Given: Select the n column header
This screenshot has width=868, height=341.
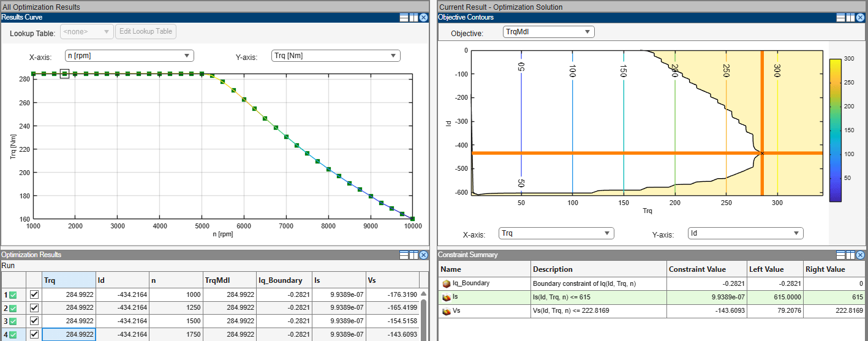Looking at the screenshot, I should (176, 280).
